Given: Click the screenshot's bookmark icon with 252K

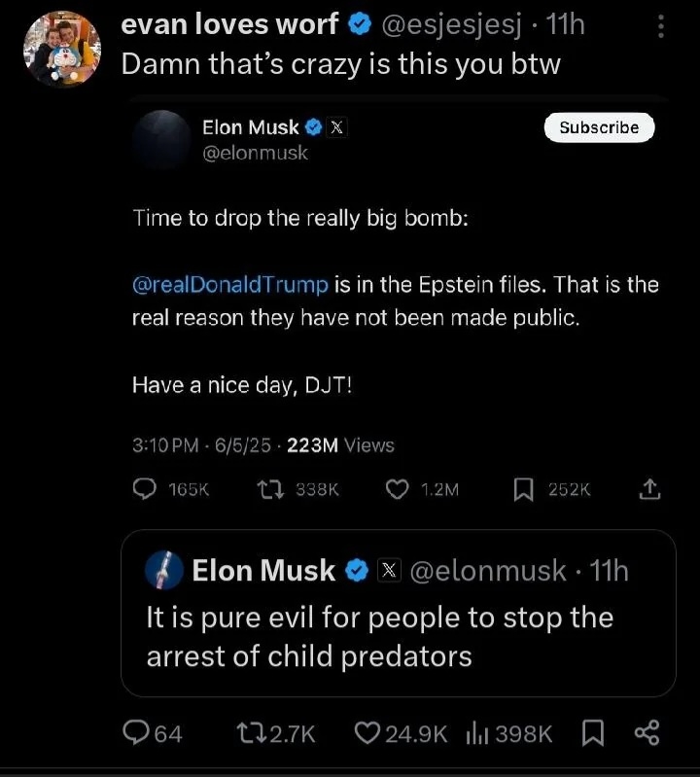Looking at the screenshot, I should [524, 490].
